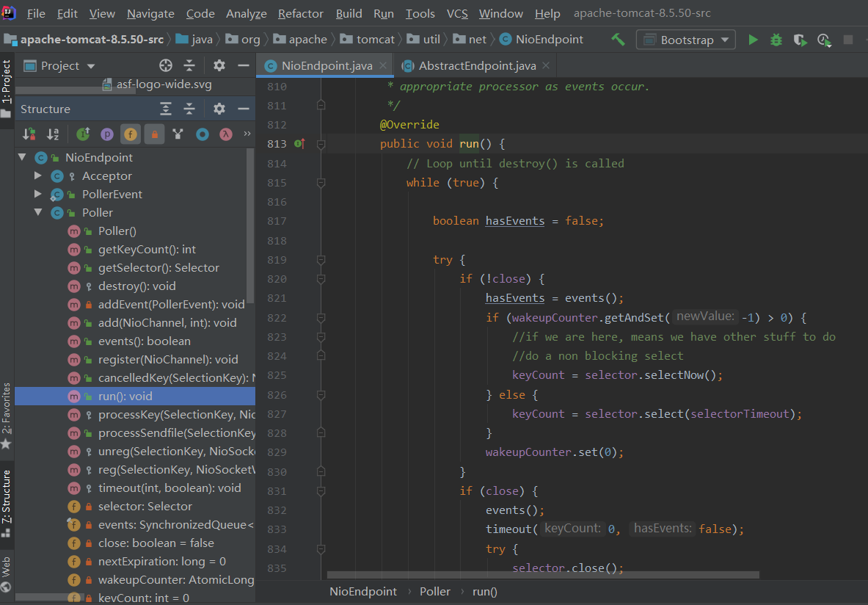Open the Navigate menu
The width and height of the screenshot is (868, 605).
(x=150, y=13)
